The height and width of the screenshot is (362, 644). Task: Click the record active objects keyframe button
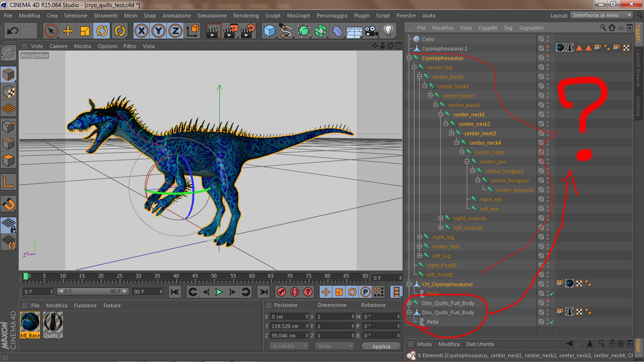point(281,292)
